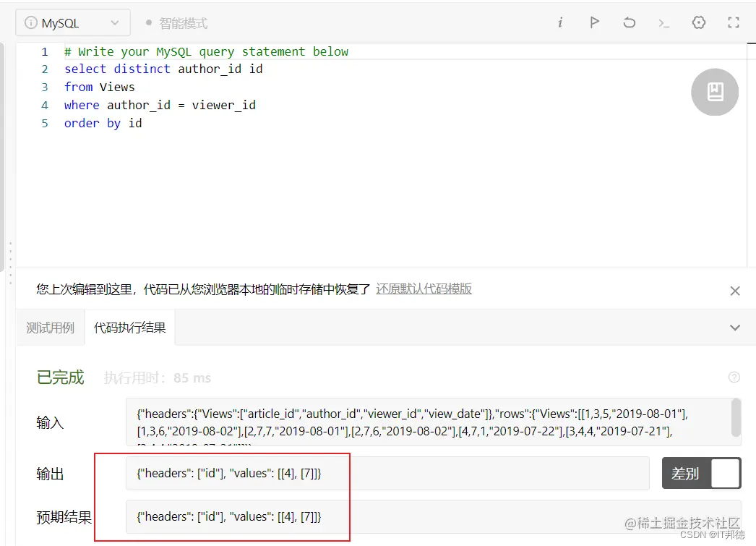Reset code with the restore arrow icon
756x546 pixels.
[629, 22]
